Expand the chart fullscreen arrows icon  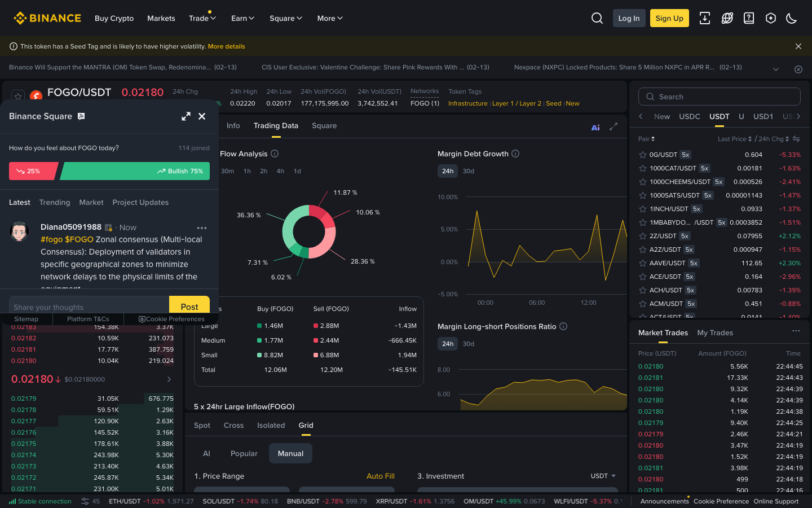(614, 127)
